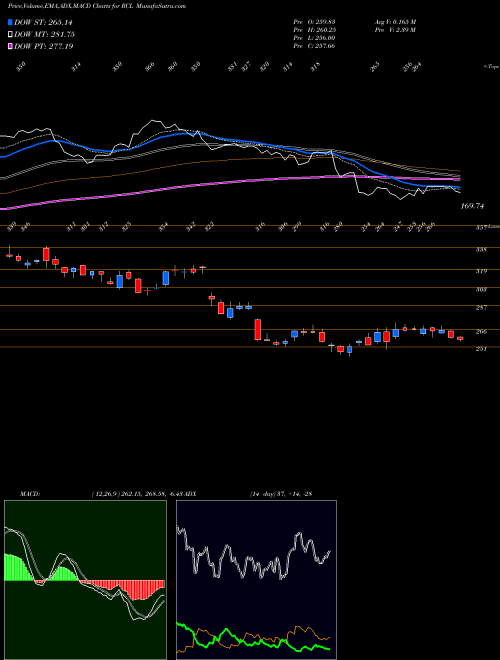Click the 'Pre V: 2.39 M' volume text
500x660 pixels.
[396, 30]
